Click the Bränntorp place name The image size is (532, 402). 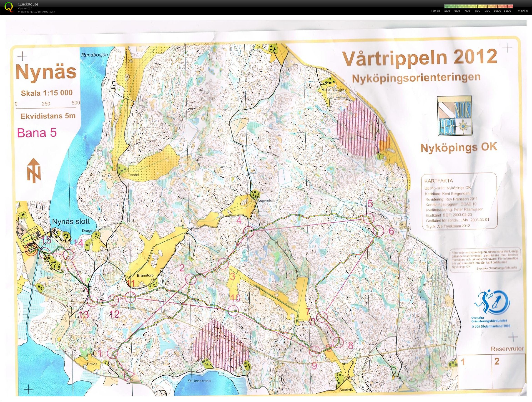pyautogui.click(x=145, y=276)
